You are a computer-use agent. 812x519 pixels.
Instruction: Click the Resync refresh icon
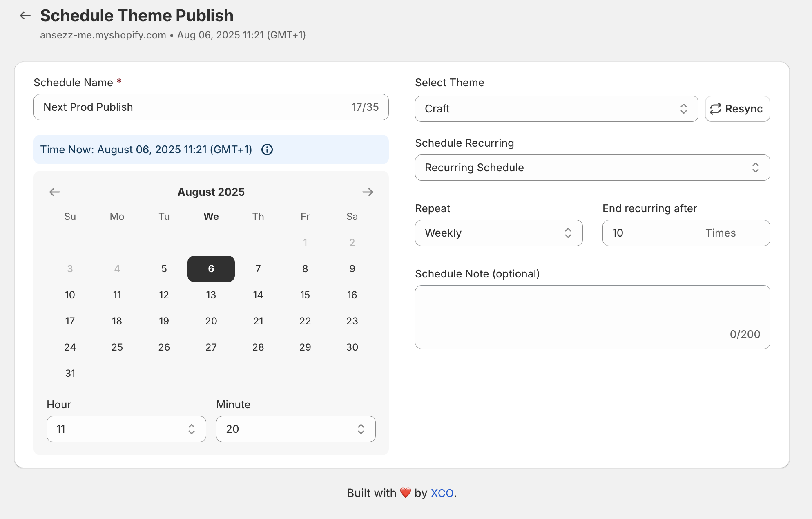pyautogui.click(x=715, y=109)
